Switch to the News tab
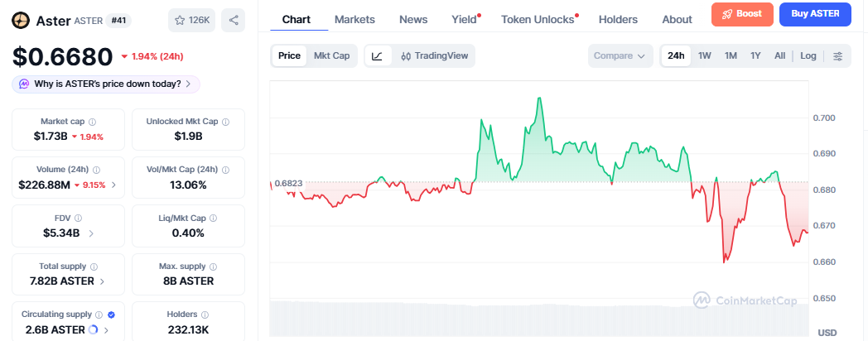868x341 pixels. coord(413,19)
